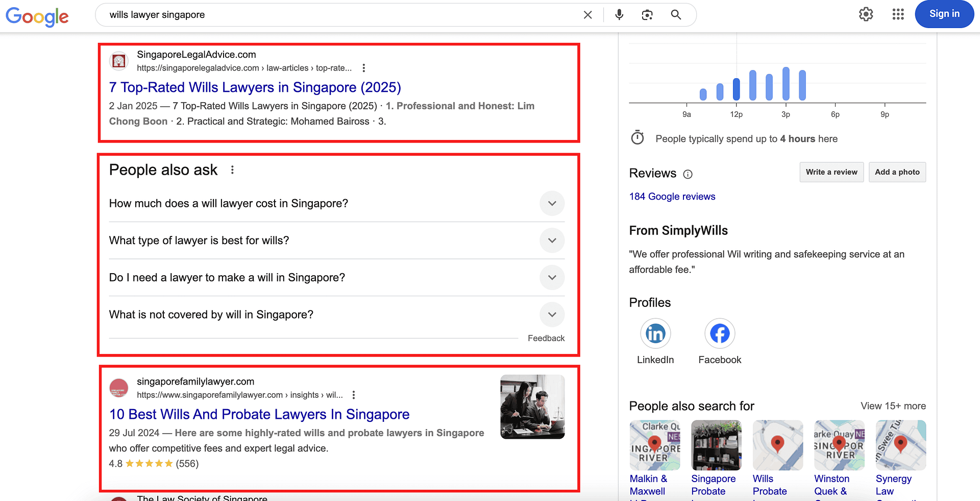Open Winston Quek & related place link
This screenshot has height=501, width=980.
click(x=832, y=485)
